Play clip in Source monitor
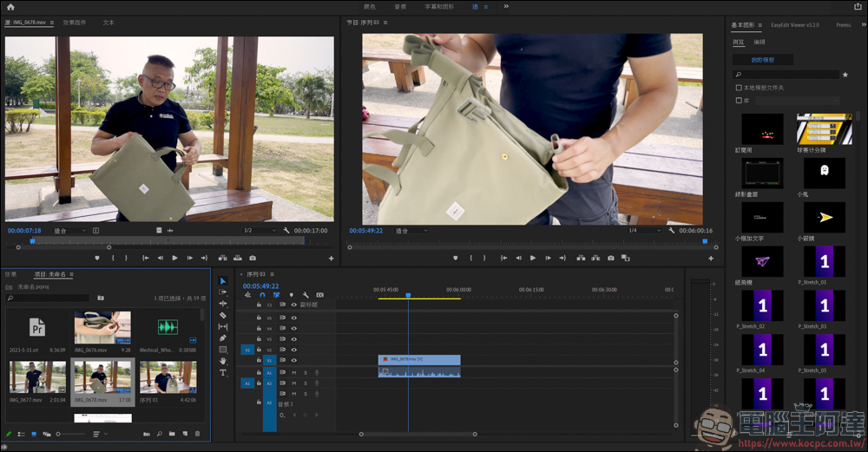The height and width of the screenshot is (452, 868). click(x=174, y=258)
